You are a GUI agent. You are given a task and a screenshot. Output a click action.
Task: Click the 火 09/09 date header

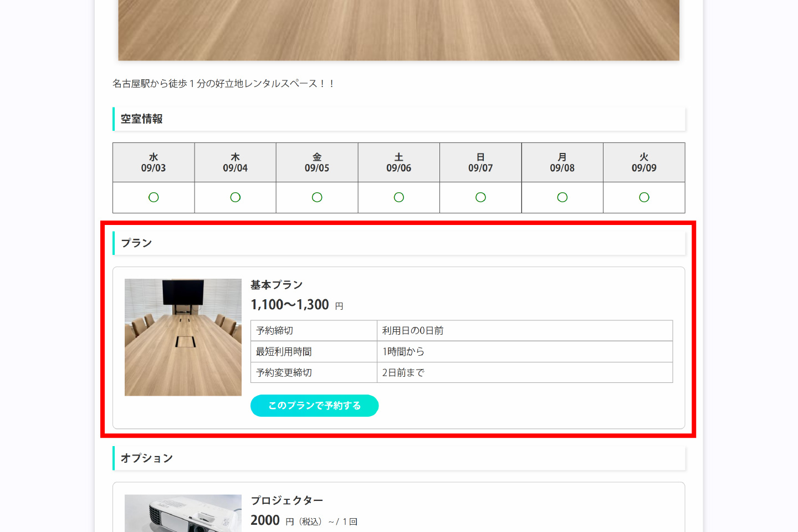click(x=644, y=162)
